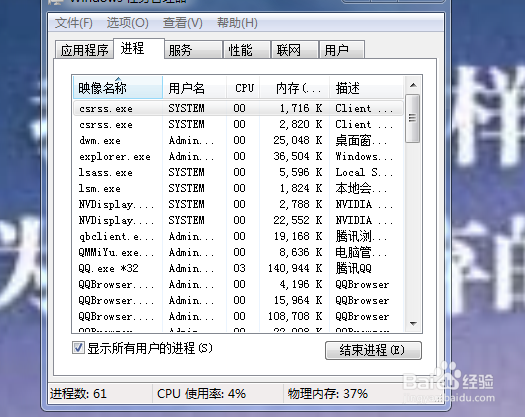Open the 性能 tab
Viewport: 525px width, 417px height.
[x=247, y=50]
